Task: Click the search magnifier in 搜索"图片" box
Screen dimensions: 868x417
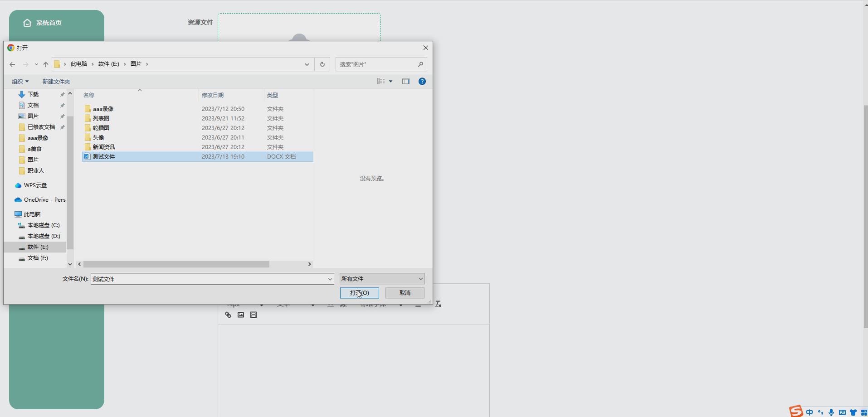Action: (420, 64)
